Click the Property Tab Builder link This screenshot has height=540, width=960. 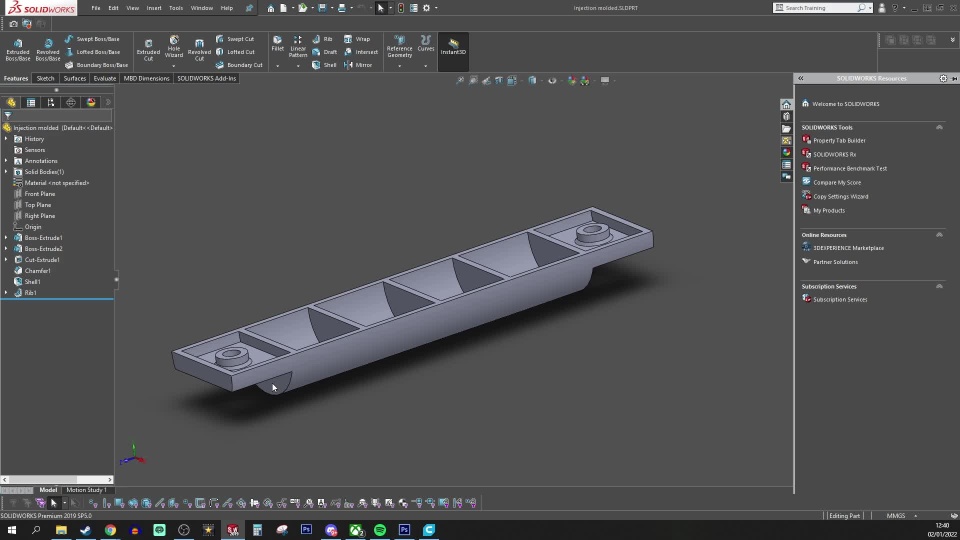839,141
